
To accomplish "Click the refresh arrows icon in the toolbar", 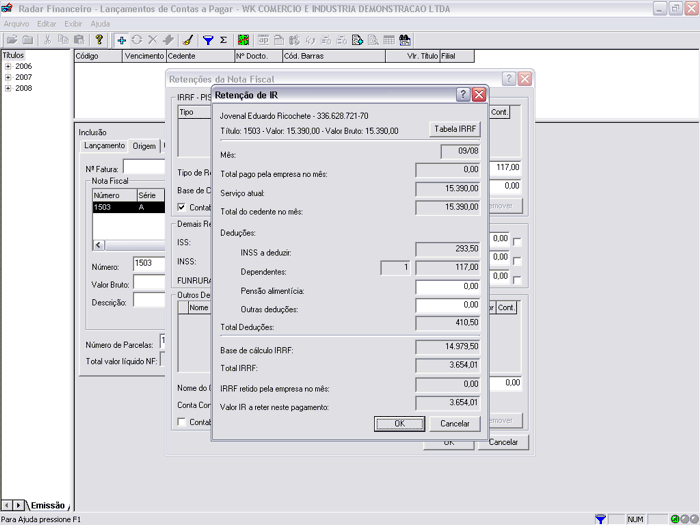I will coord(137,40).
